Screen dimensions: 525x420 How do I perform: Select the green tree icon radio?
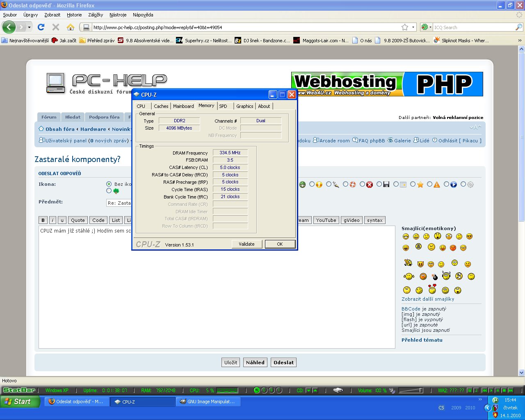point(109,191)
